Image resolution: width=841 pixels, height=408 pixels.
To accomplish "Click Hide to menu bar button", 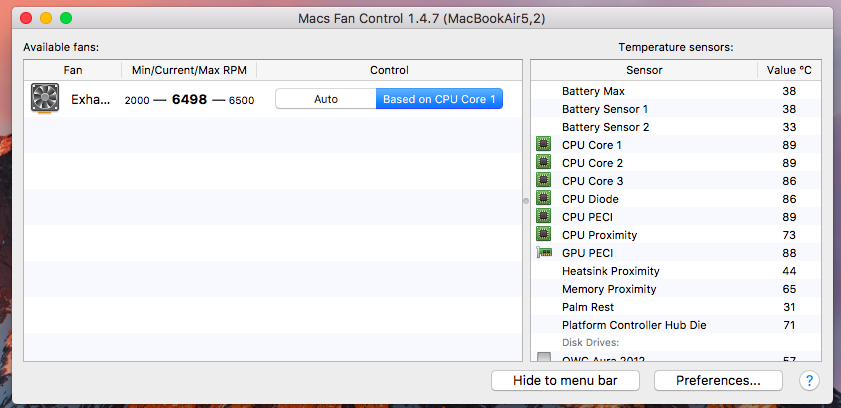I will click(x=565, y=381).
